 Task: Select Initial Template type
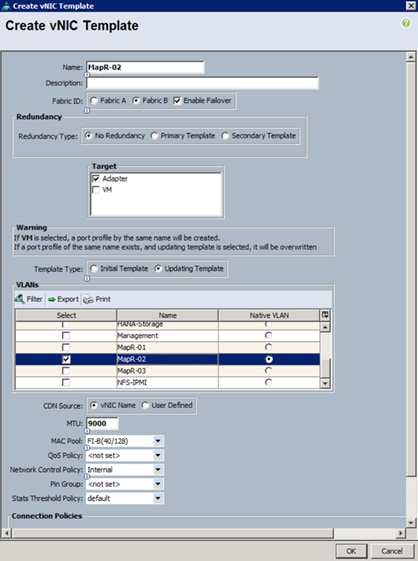pos(94,269)
